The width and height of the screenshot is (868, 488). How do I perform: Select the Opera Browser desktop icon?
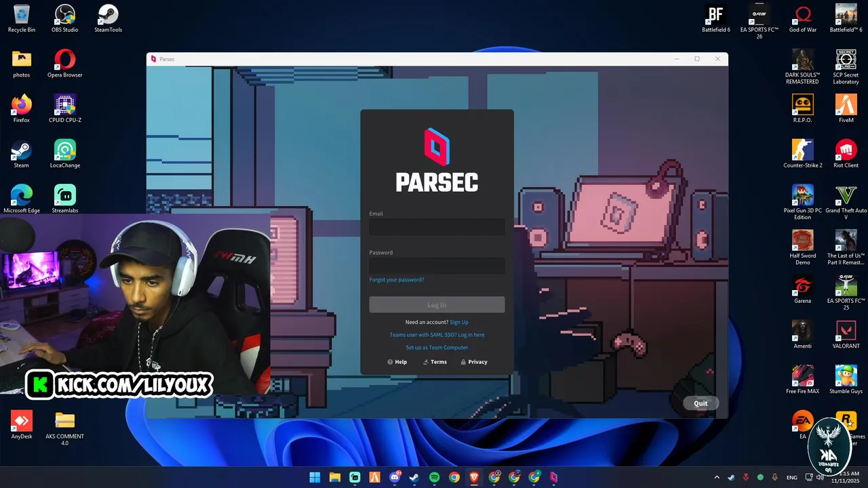click(x=65, y=64)
